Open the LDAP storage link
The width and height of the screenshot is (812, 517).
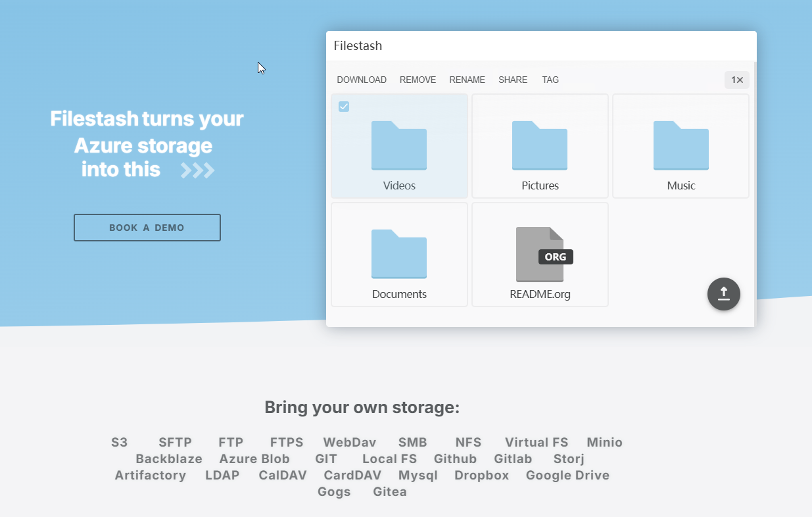222,475
